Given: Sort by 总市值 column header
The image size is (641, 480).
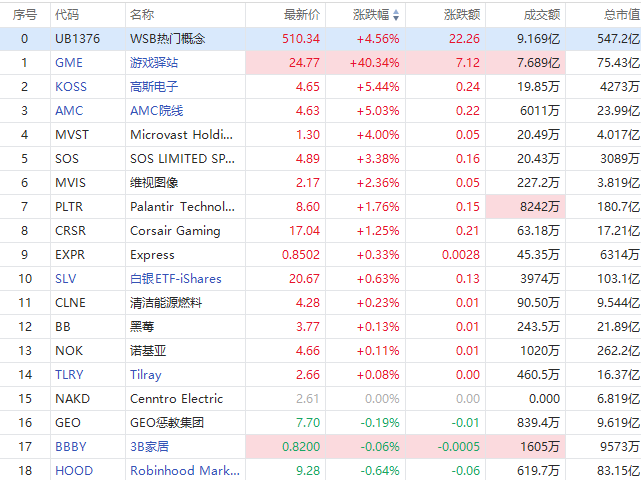Looking at the screenshot, I should [x=622, y=15].
